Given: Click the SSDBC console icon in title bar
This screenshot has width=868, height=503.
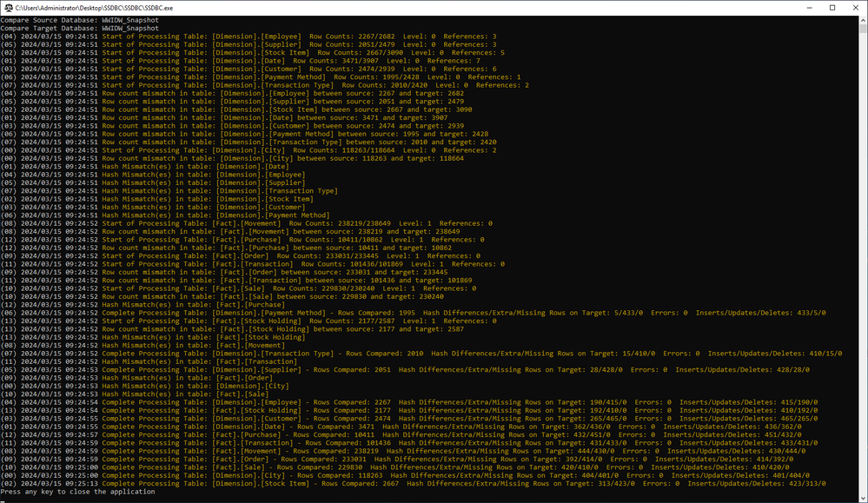Looking at the screenshot, I should (x=9, y=8).
